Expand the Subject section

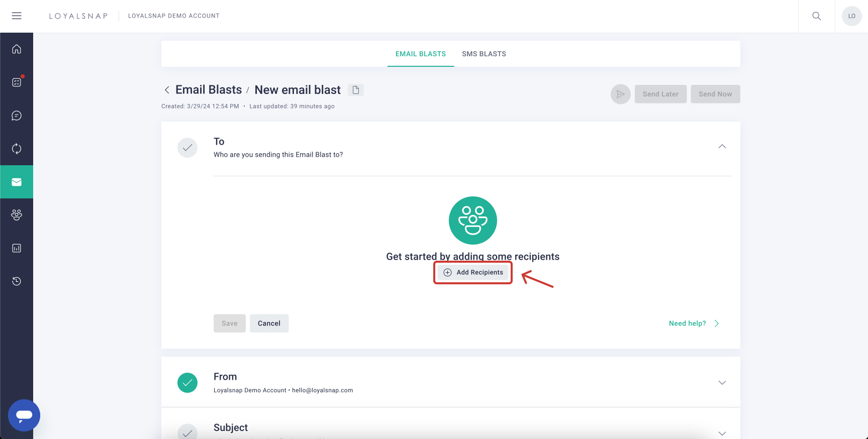point(722,432)
